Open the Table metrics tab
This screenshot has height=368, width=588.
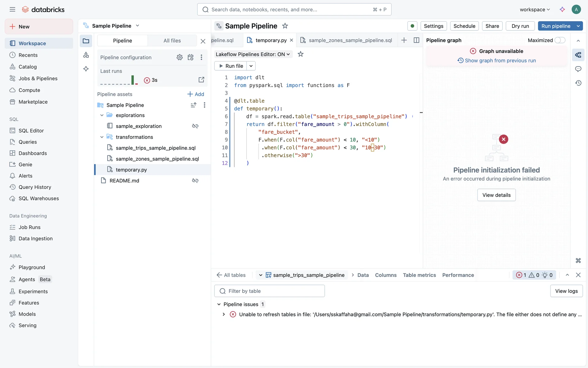tap(419, 275)
